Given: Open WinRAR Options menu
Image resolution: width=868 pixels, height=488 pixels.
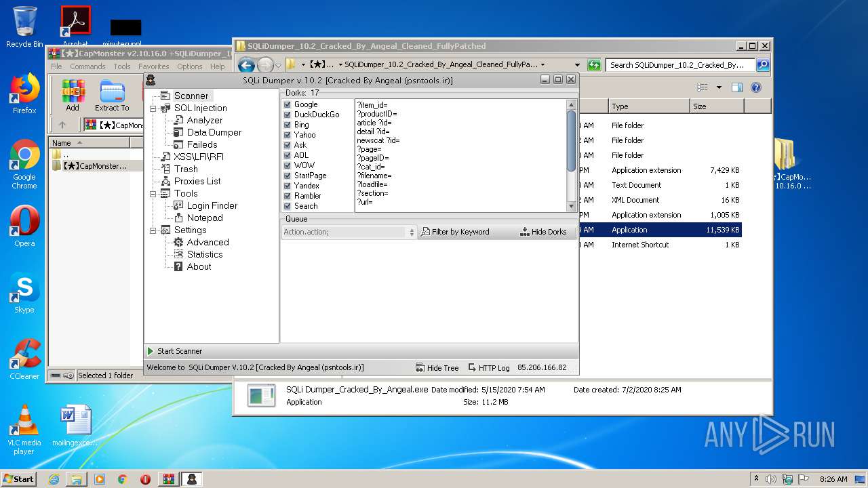Looking at the screenshot, I should coord(190,66).
